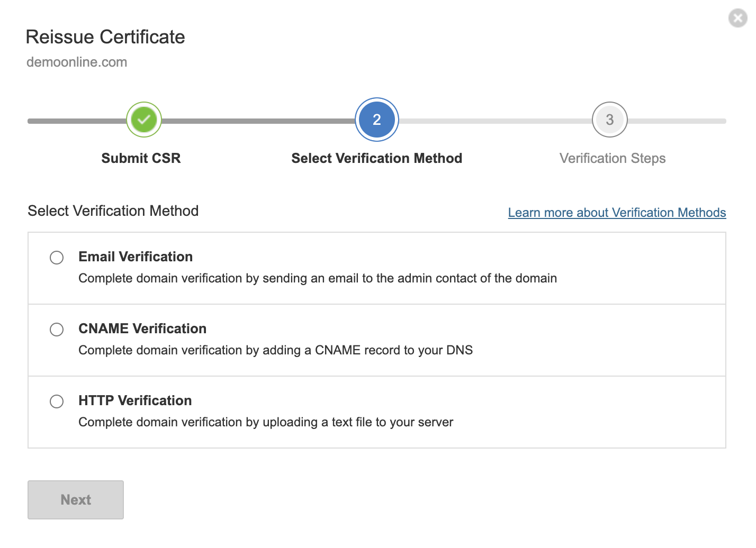The width and height of the screenshot is (756, 548).
Task: Click the Verification Steps step label
Action: pos(612,158)
